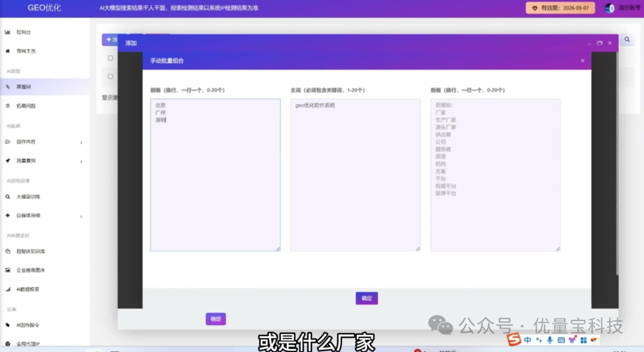
Task: Click the 演示账号 user avatar
Action: (x=609, y=8)
